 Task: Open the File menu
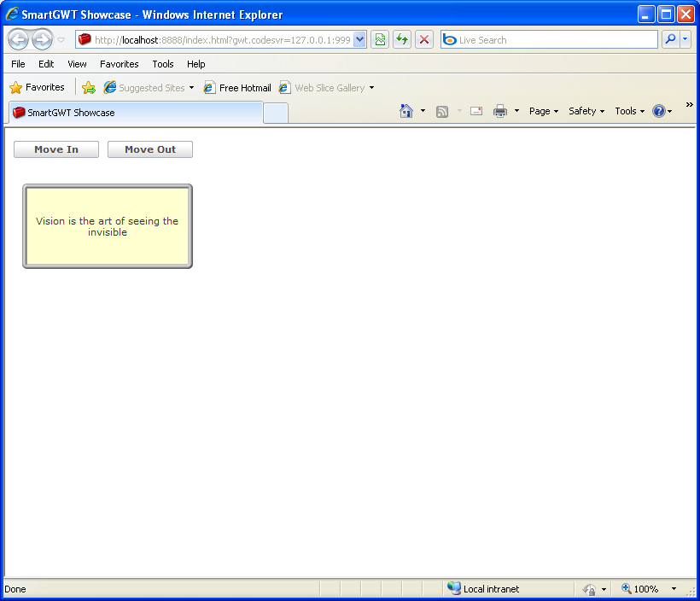pos(18,64)
